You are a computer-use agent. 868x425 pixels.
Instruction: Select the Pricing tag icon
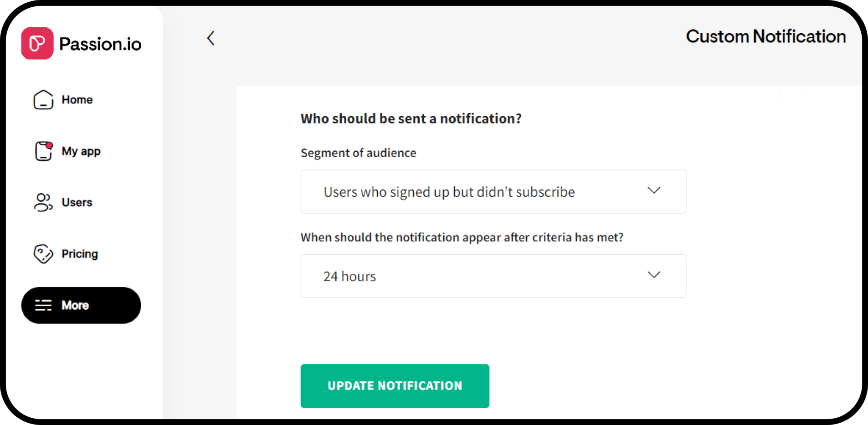(x=43, y=254)
